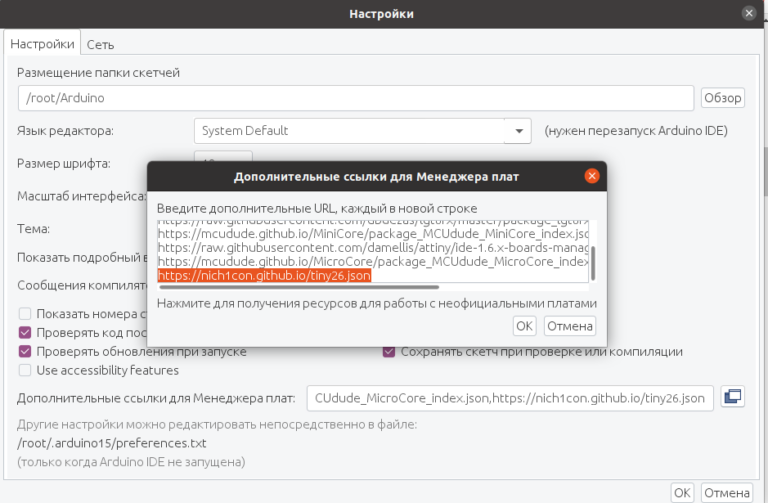
Task: Switch to the Сеть tab
Action: pyautogui.click(x=99, y=44)
